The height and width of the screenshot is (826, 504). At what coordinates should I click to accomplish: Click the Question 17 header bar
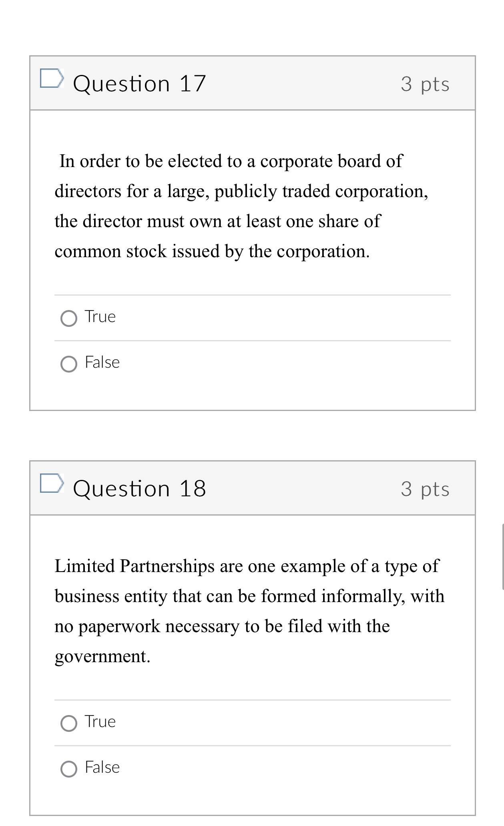pos(252,82)
